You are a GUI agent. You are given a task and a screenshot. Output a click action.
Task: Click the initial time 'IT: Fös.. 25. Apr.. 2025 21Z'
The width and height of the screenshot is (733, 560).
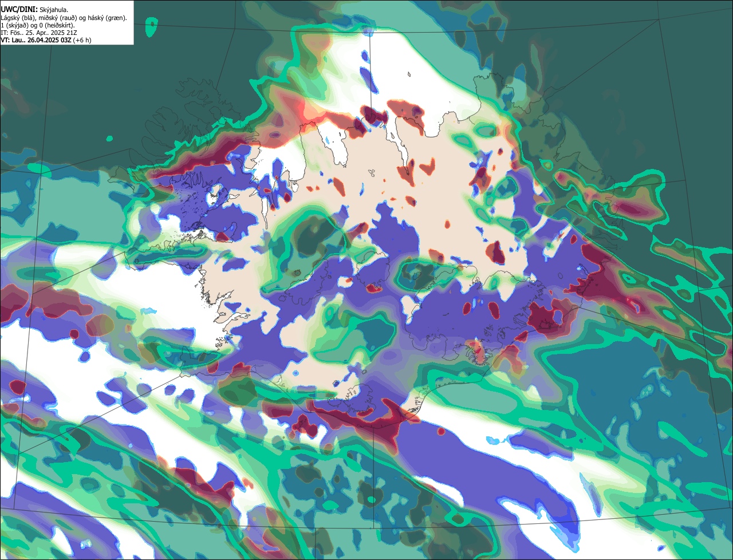tap(40, 33)
